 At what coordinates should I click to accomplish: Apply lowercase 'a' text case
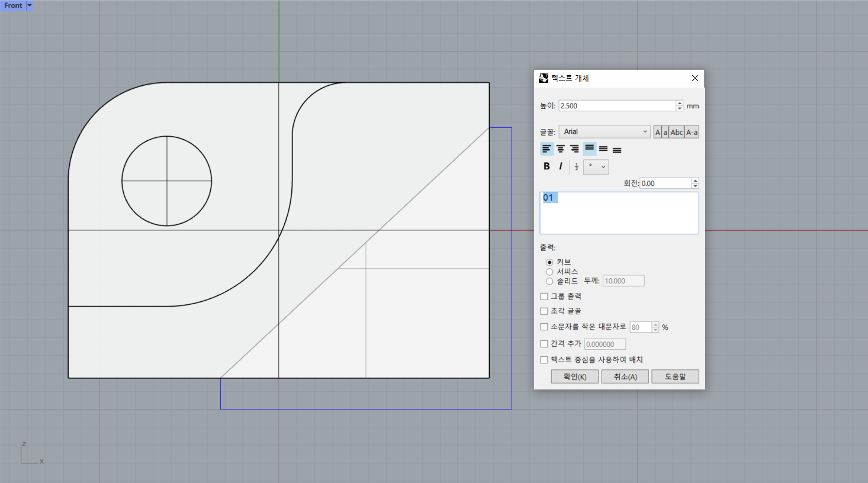click(666, 132)
